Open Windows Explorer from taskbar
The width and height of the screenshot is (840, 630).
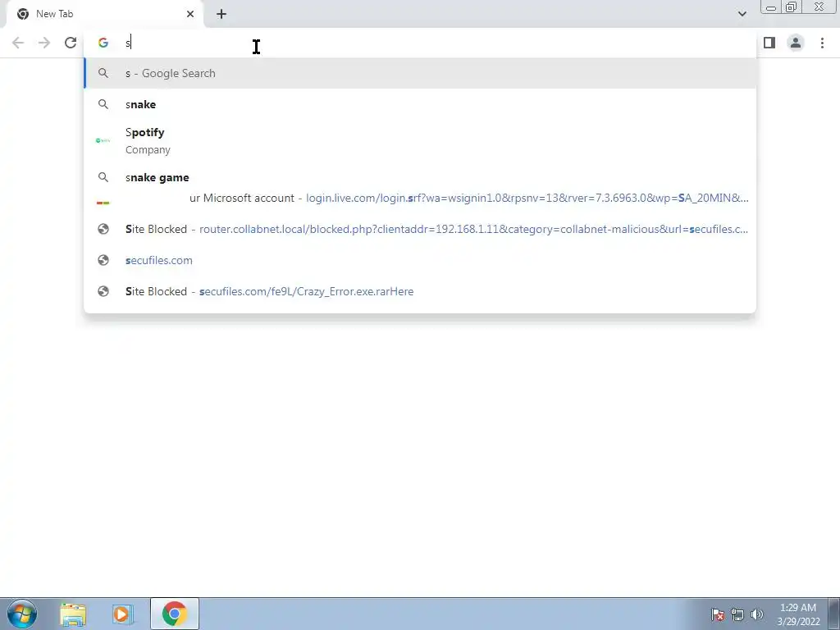[x=73, y=614]
